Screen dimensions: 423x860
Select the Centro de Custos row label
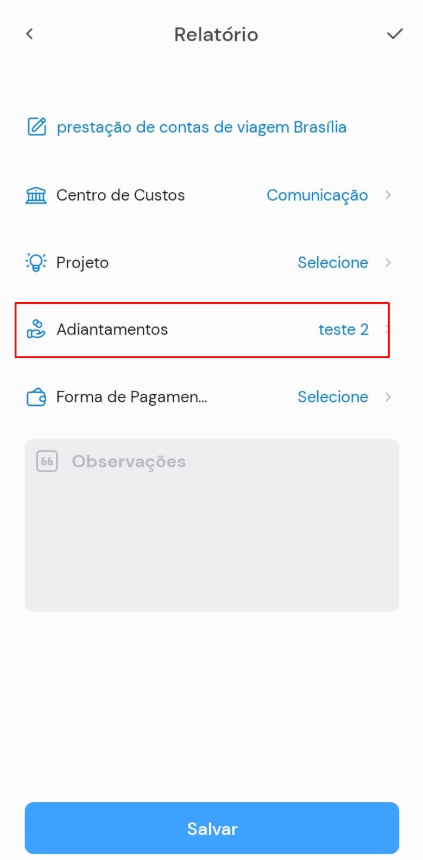[x=121, y=195]
